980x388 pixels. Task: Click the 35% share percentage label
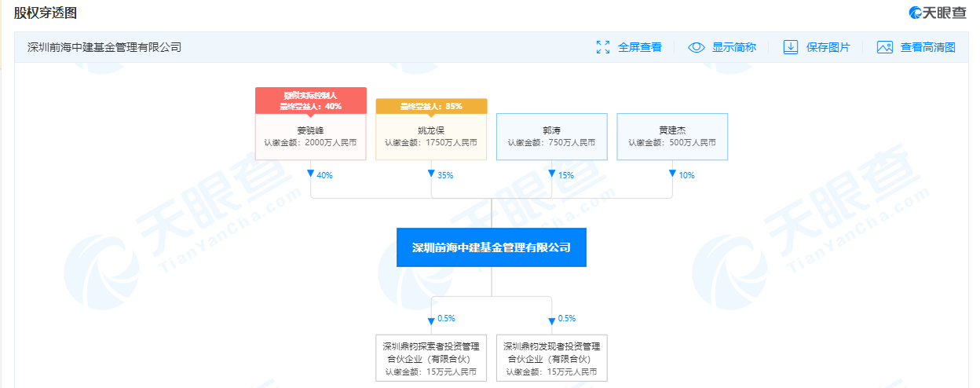click(x=445, y=175)
